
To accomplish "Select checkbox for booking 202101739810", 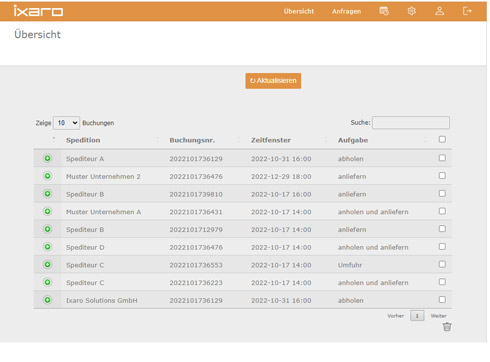I will coord(442,193).
